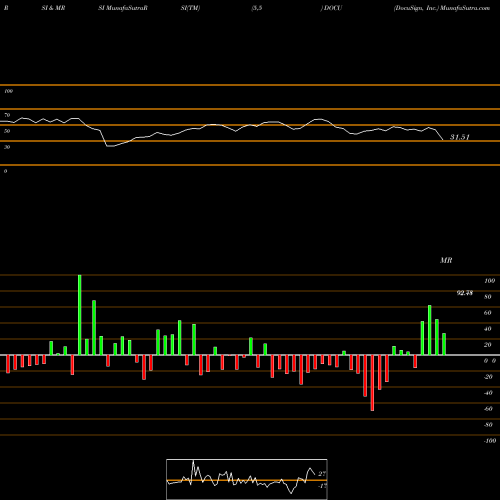This screenshot has height=500, width=500.
Task: Open the small overview chart thumbnail
Action: click(x=247, y=479)
